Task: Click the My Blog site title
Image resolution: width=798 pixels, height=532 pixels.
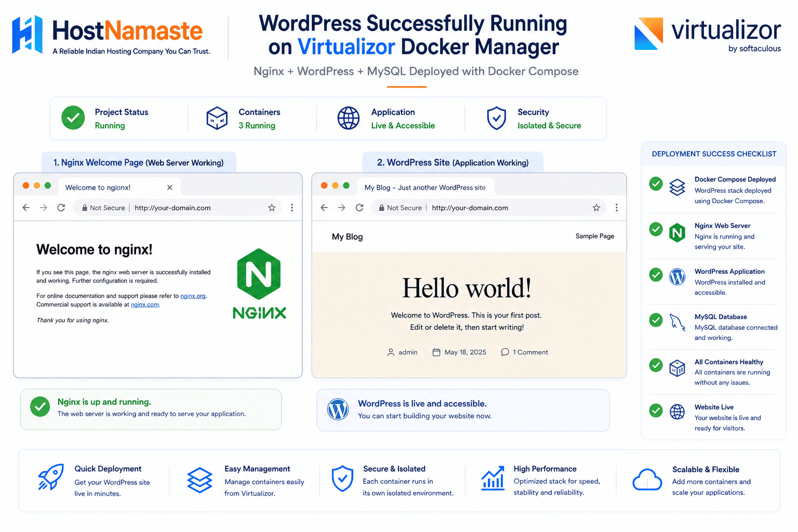Action: click(348, 236)
